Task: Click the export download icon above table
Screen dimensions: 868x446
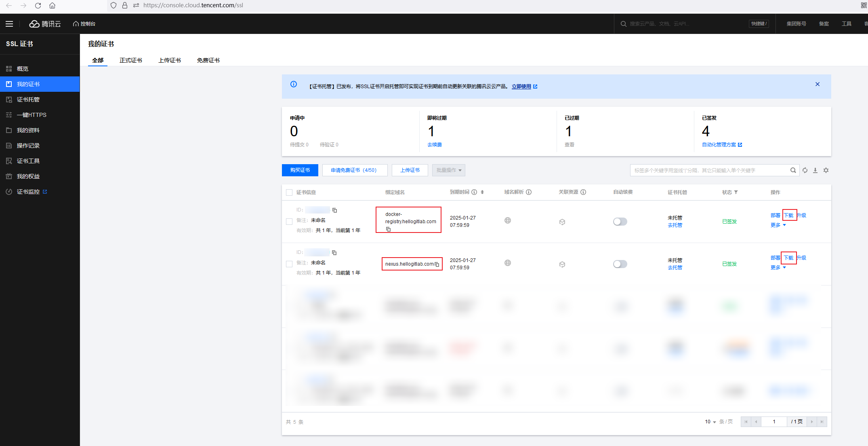Action: (815, 170)
